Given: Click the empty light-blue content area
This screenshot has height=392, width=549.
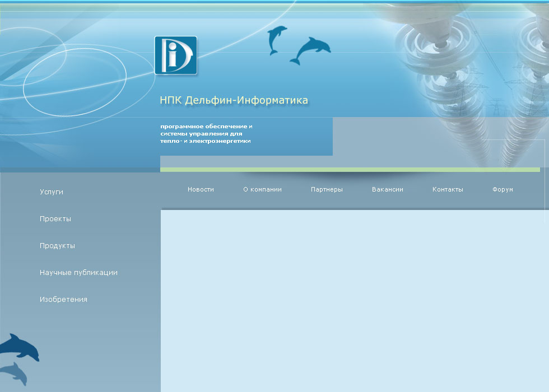Looking at the screenshot, I should 355,301.
